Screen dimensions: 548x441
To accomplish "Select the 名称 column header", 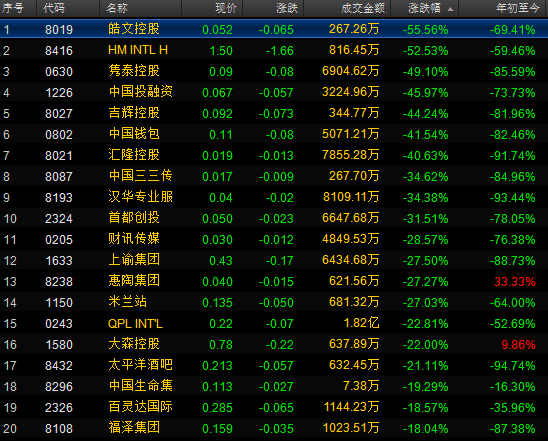I will click(117, 8).
